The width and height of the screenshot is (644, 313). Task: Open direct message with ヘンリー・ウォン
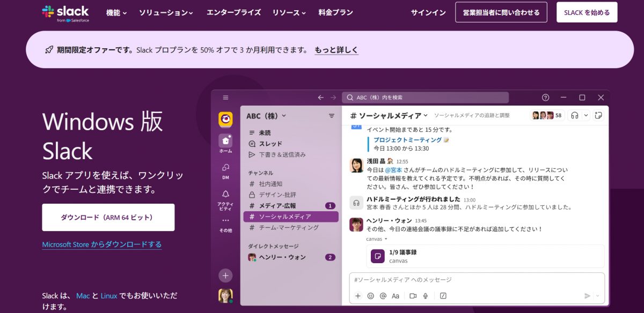point(290,257)
